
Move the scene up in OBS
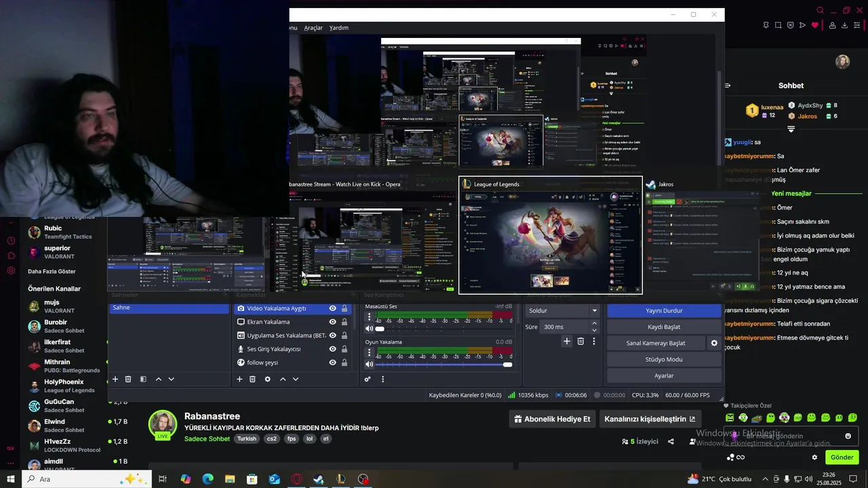tap(159, 380)
